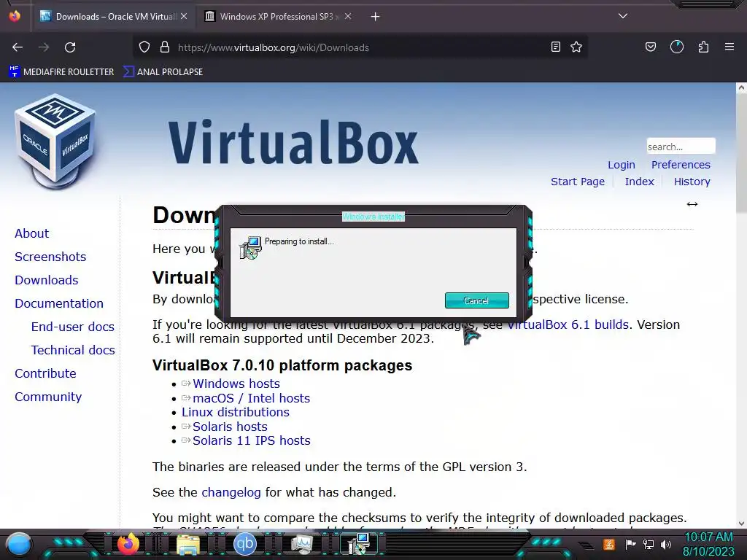Open the Start orb menu
The height and width of the screenshot is (560, 747).
coord(18,545)
